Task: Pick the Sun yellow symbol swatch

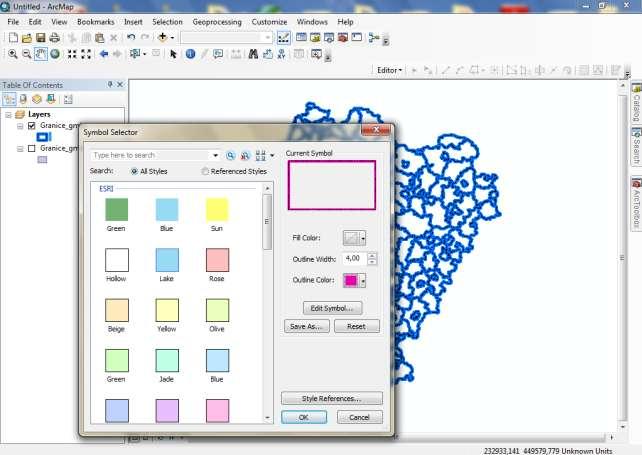Action: tap(217, 210)
